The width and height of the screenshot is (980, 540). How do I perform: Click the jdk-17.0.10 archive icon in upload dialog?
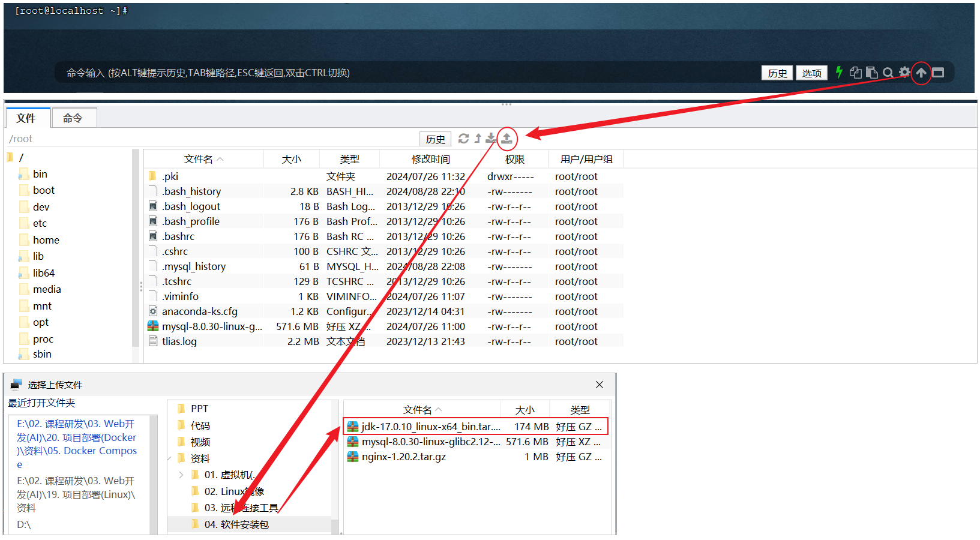coord(353,427)
